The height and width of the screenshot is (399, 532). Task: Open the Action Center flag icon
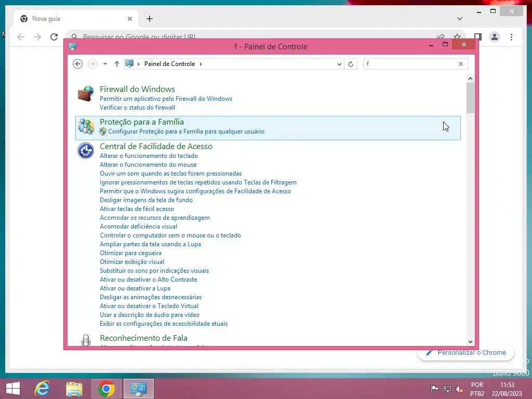coord(434,389)
